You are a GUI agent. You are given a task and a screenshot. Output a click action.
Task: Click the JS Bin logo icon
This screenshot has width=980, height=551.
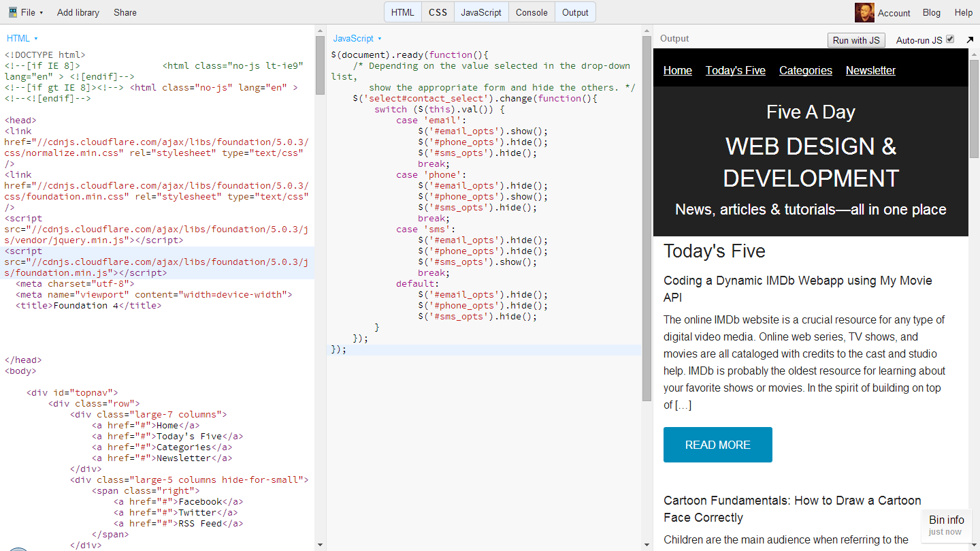coord(13,12)
